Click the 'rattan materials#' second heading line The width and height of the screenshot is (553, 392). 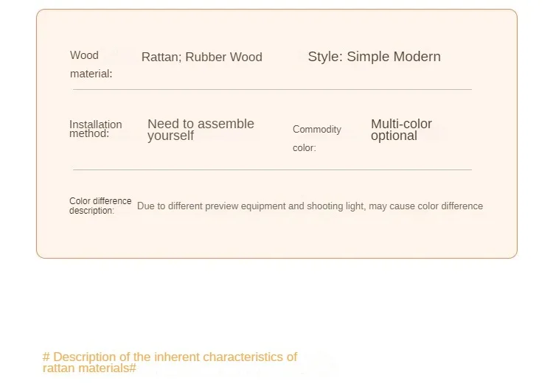tap(89, 368)
